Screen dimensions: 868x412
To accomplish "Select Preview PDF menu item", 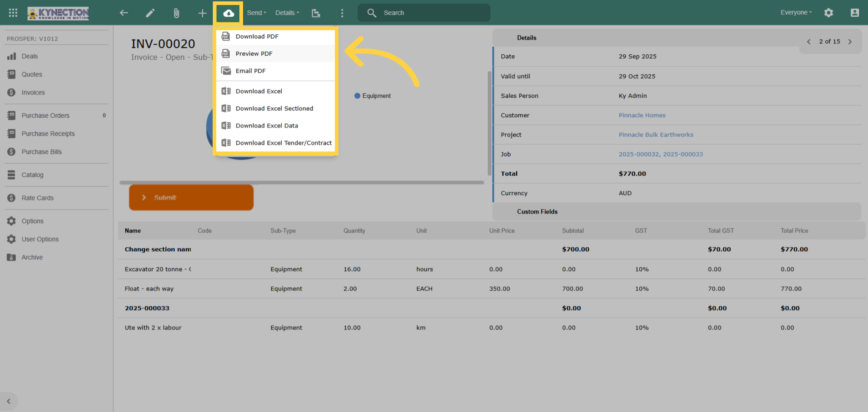I will [x=276, y=54].
